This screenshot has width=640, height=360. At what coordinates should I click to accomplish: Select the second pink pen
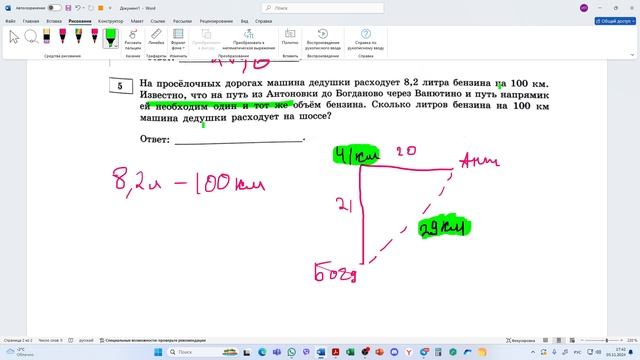(x=95, y=36)
